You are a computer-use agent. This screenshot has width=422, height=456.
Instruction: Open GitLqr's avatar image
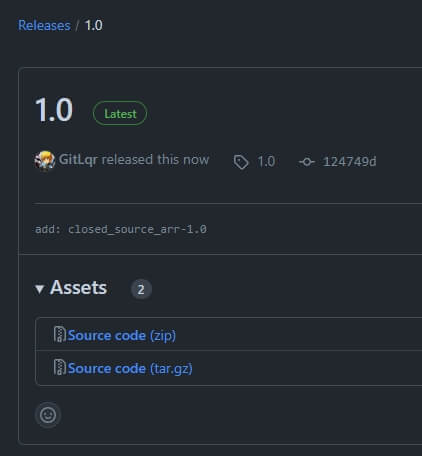pos(45,161)
